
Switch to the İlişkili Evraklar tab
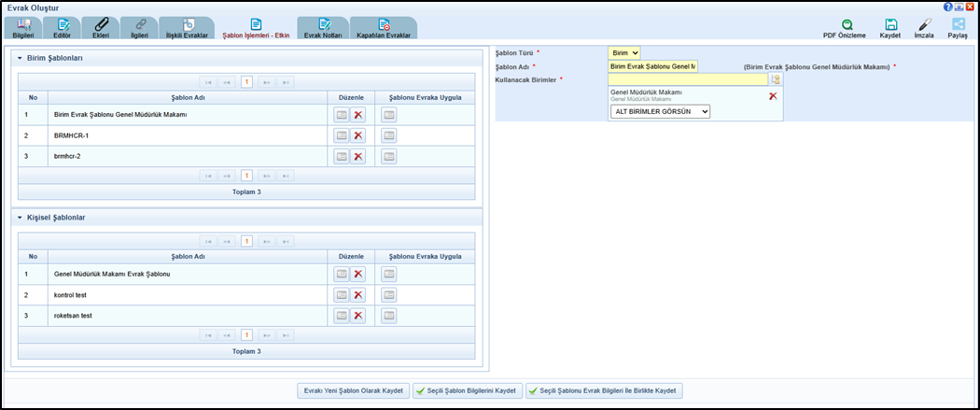(187, 29)
